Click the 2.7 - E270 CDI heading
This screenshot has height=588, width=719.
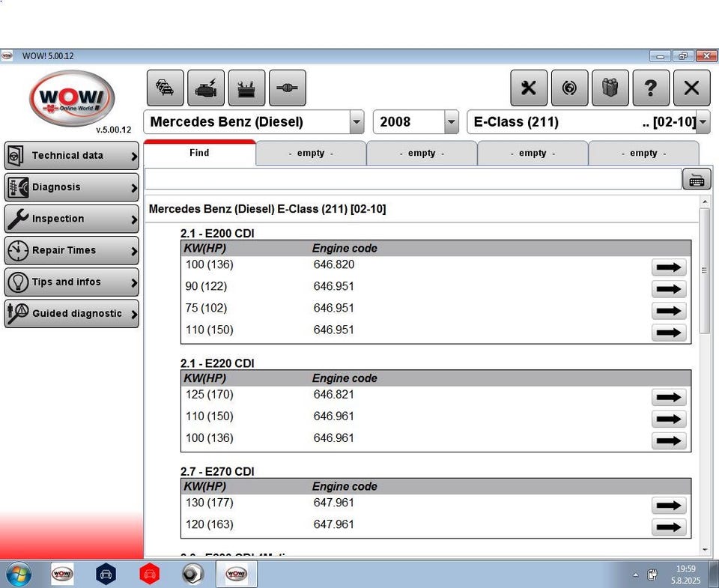coord(217,471)
